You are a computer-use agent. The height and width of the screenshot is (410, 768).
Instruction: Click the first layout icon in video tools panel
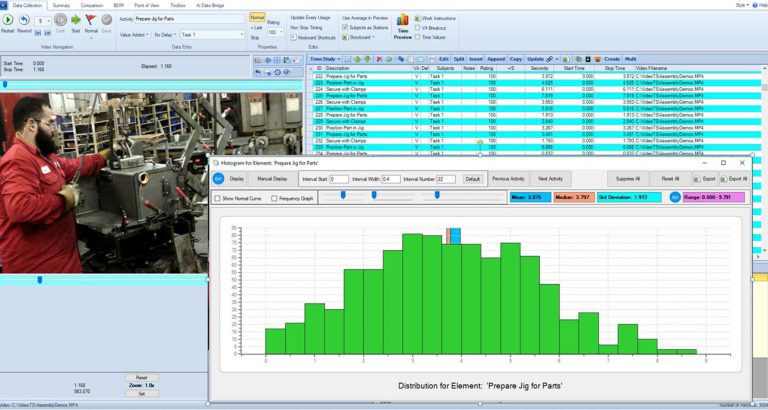[258, 60]
